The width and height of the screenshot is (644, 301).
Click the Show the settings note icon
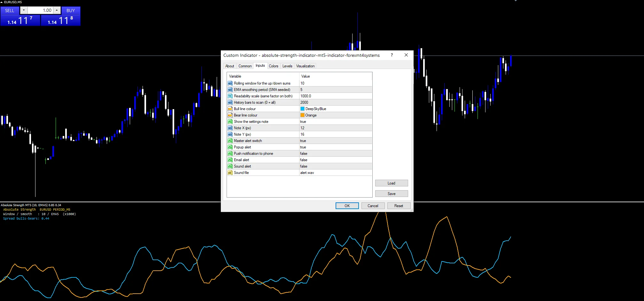click(230, 122)
